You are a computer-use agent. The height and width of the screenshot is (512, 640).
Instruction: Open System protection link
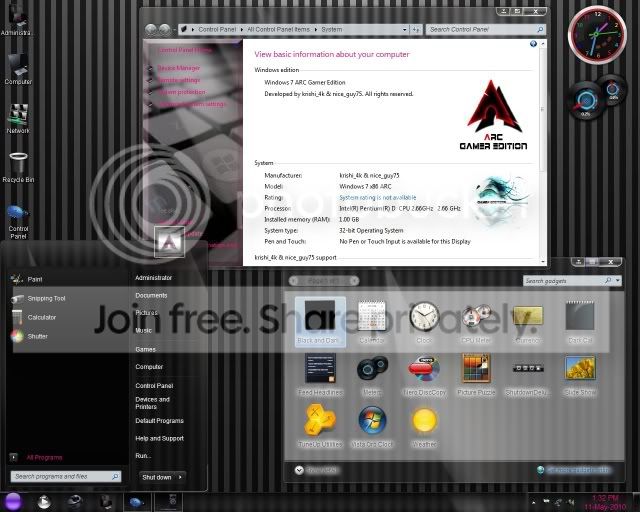point(182,92)
